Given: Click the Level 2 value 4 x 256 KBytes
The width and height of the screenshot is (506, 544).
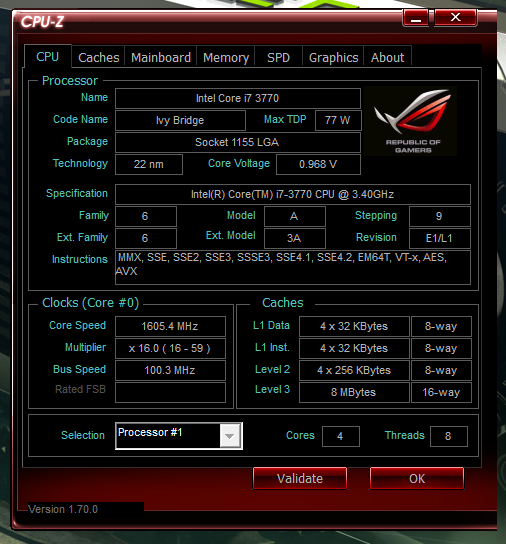Looking at the screenshot, I should click(354, 370).
